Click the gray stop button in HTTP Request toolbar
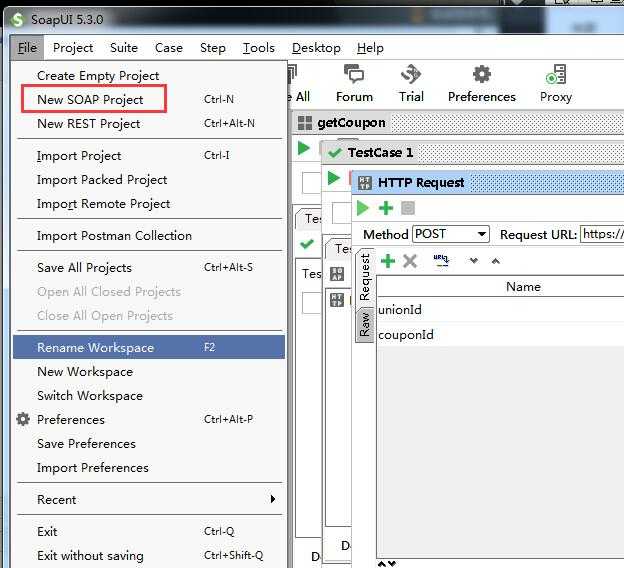The width and height of the screenshot is (624, 568). (408, 208)
